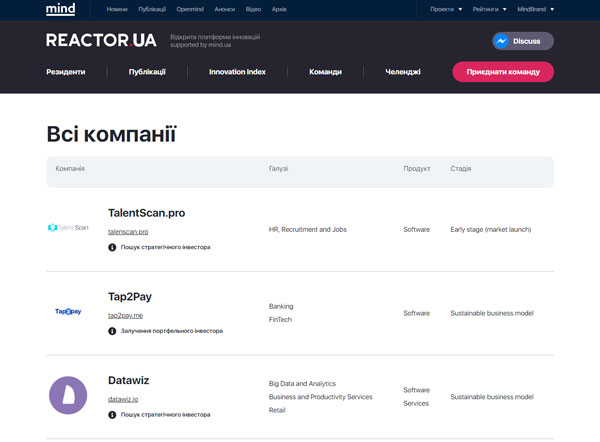Open Новини in top navigation

[x=117, y=9]
